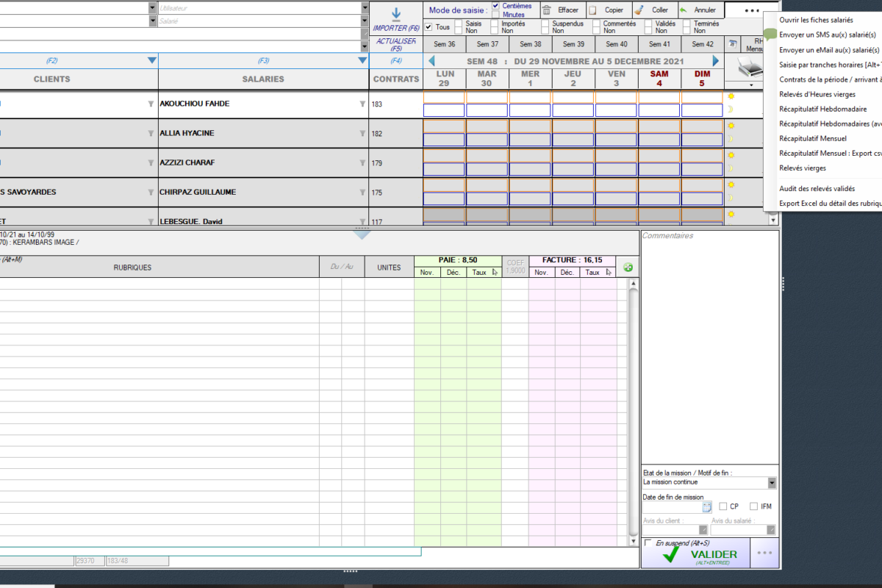Toggle the Tous filter checkbox
This screenshot has width=882, height=588.
429,27
